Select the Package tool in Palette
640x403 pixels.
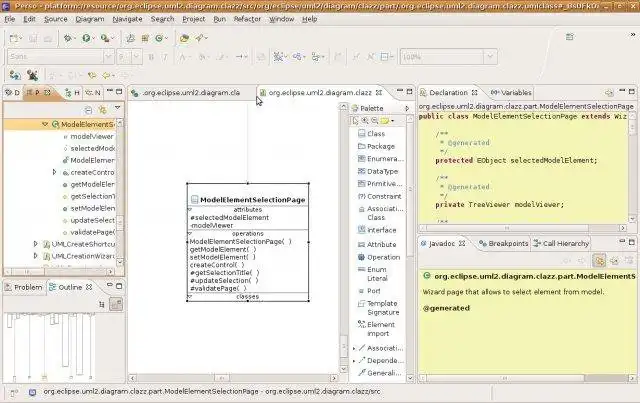coord(376,146)
